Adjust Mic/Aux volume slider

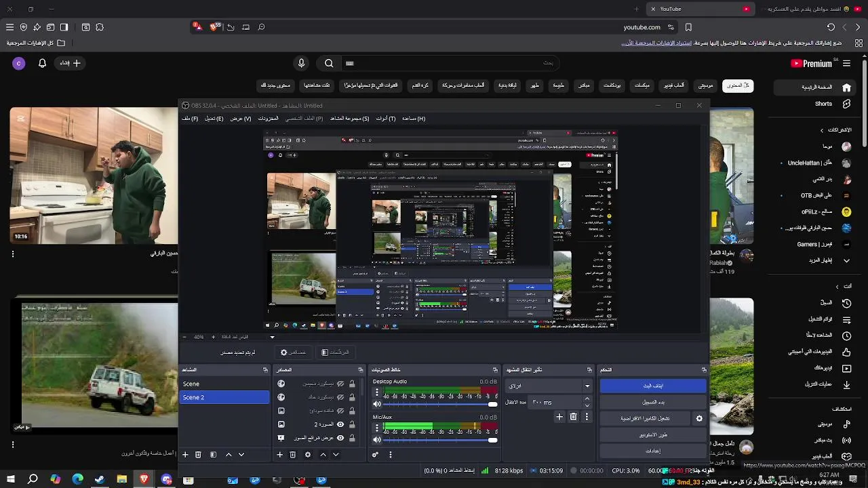point(440,440)
